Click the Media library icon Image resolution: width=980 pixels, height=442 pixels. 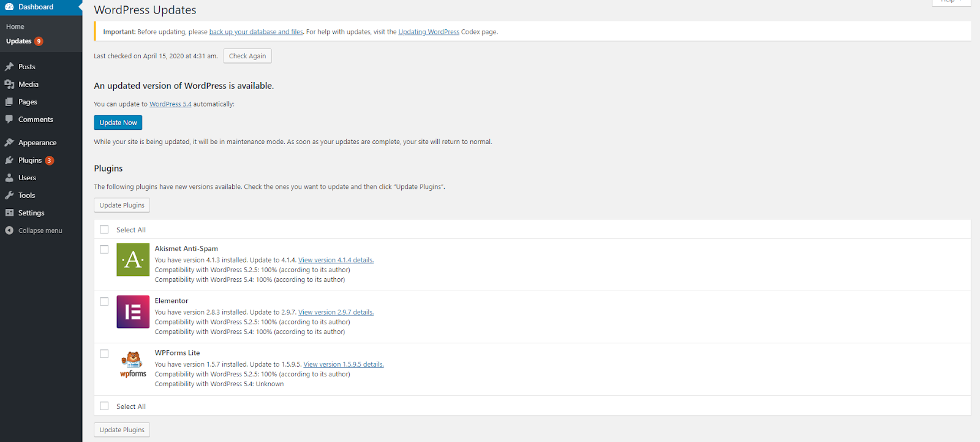pyautogui.click(x=9, y=85)
